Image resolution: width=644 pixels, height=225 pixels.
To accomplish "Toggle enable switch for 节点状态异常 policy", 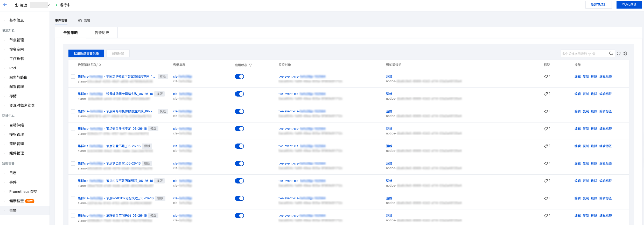I will click(x=239, y=163).
